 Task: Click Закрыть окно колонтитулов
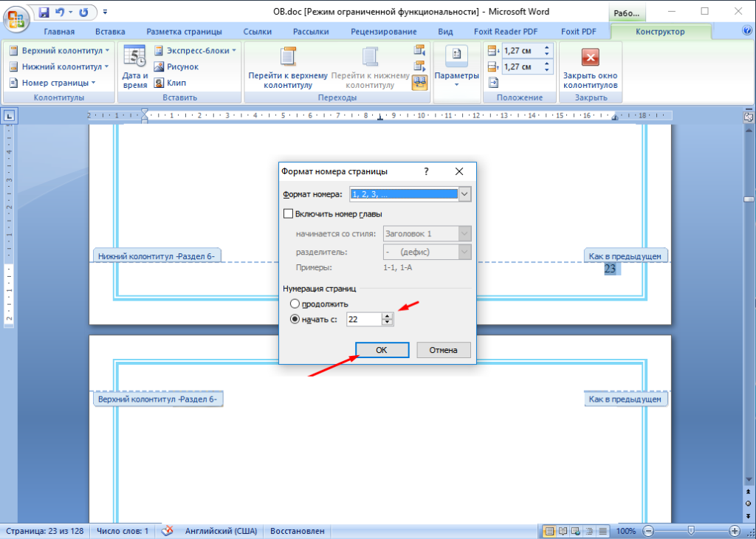(590, 67)
